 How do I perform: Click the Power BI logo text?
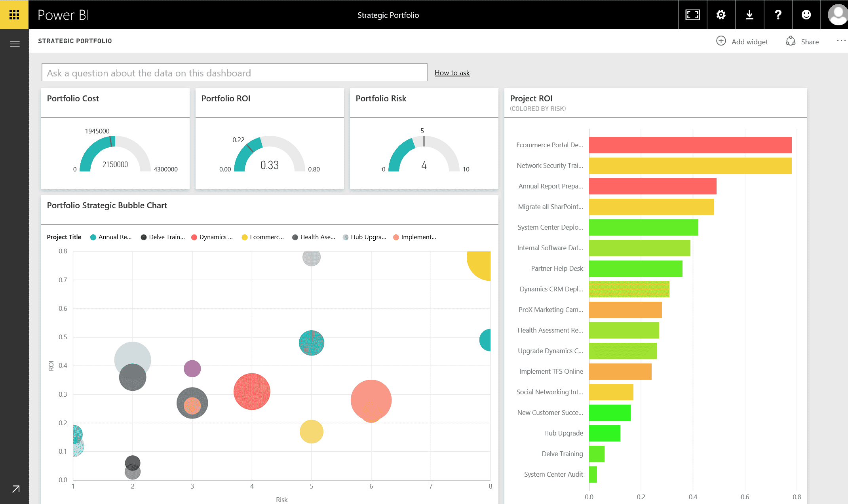[x=63, y=15]
